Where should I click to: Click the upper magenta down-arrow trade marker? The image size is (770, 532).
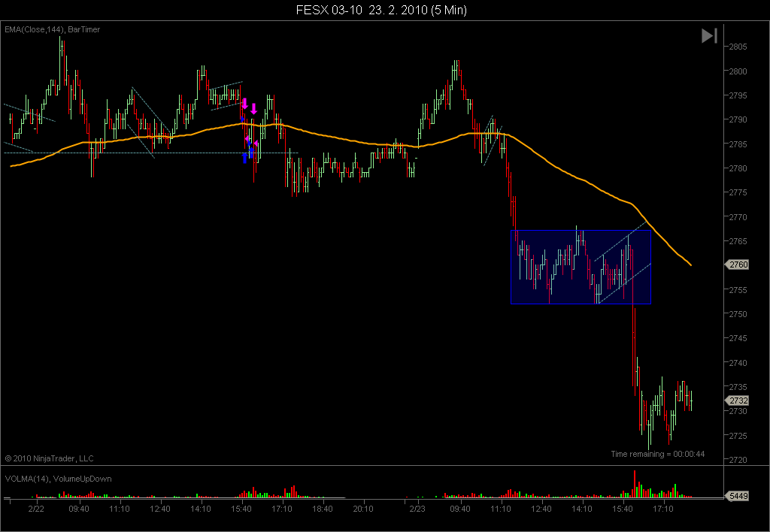point(244,104)
